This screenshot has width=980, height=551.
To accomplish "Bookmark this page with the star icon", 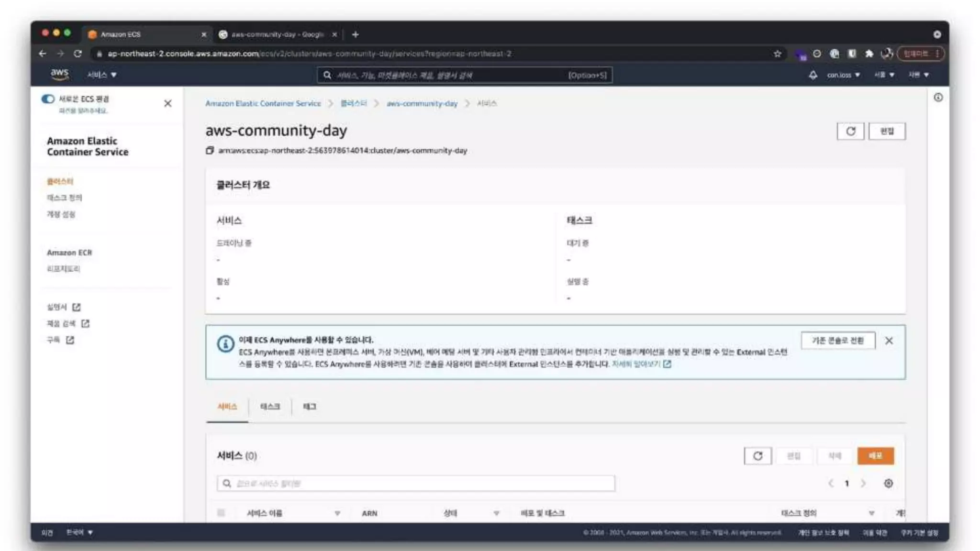I will click(x=778, y=54).
